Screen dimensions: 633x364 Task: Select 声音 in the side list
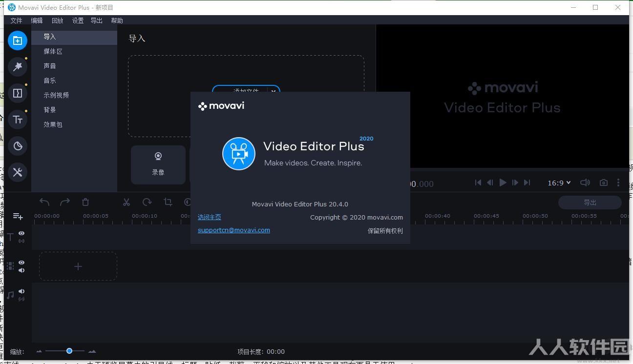(x=74, y=66)
